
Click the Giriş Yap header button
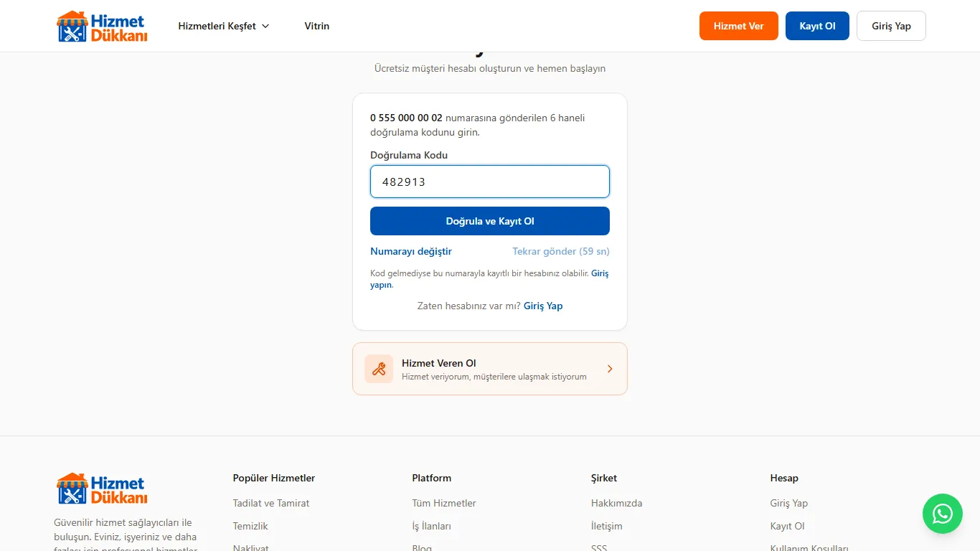coord(892,26)
